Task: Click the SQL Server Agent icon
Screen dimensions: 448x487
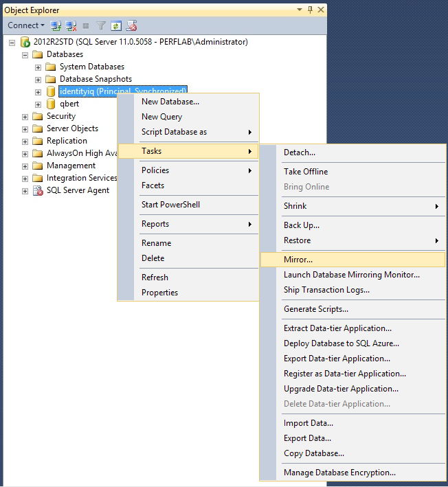Action: click(38, 191)
